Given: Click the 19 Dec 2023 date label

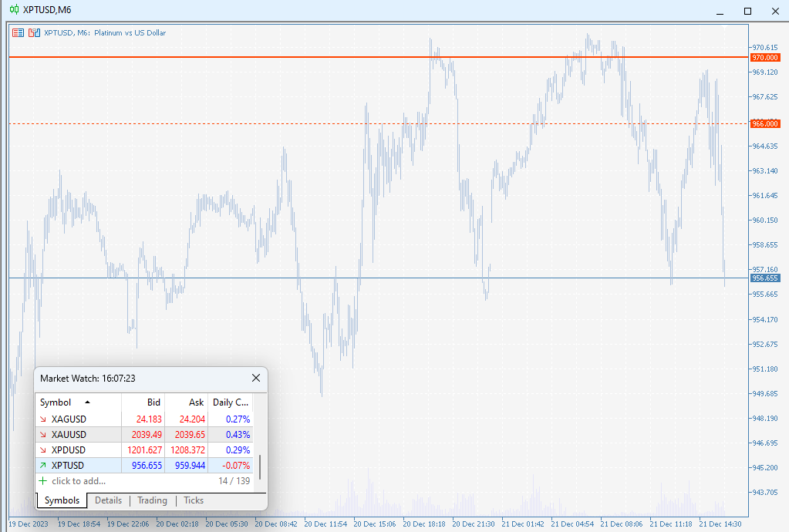Looking at the screenshot, I should click(29, 524).
